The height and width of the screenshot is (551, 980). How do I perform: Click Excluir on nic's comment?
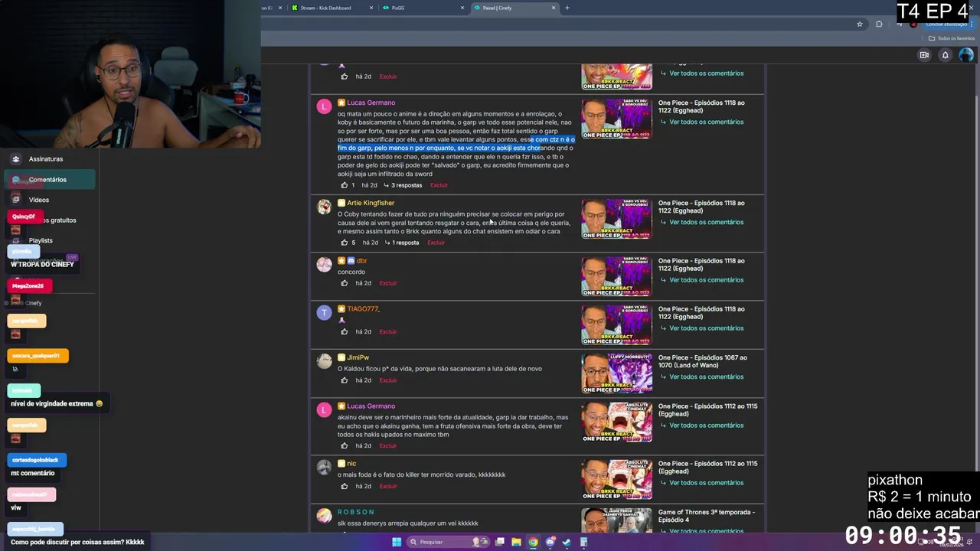tap(388, 486)
